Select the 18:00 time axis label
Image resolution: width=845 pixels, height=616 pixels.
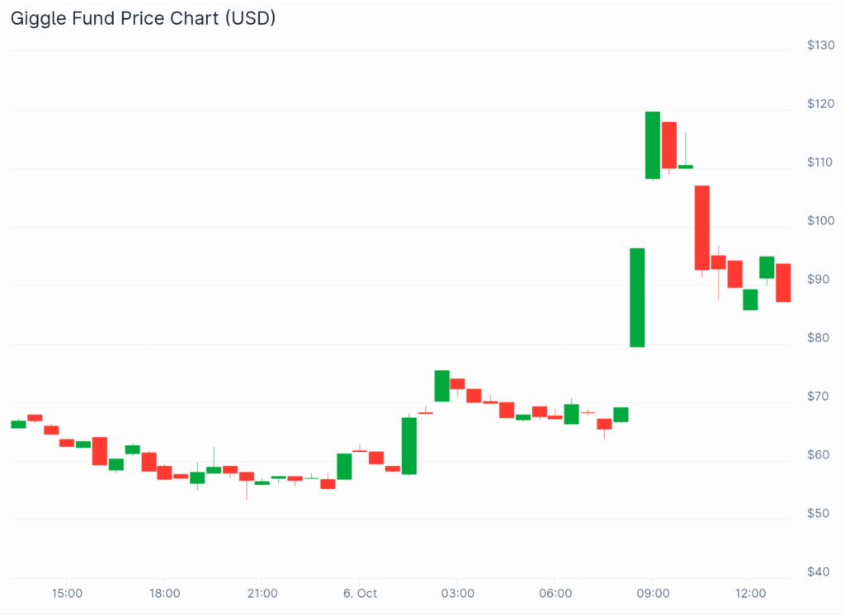point(165,594)
